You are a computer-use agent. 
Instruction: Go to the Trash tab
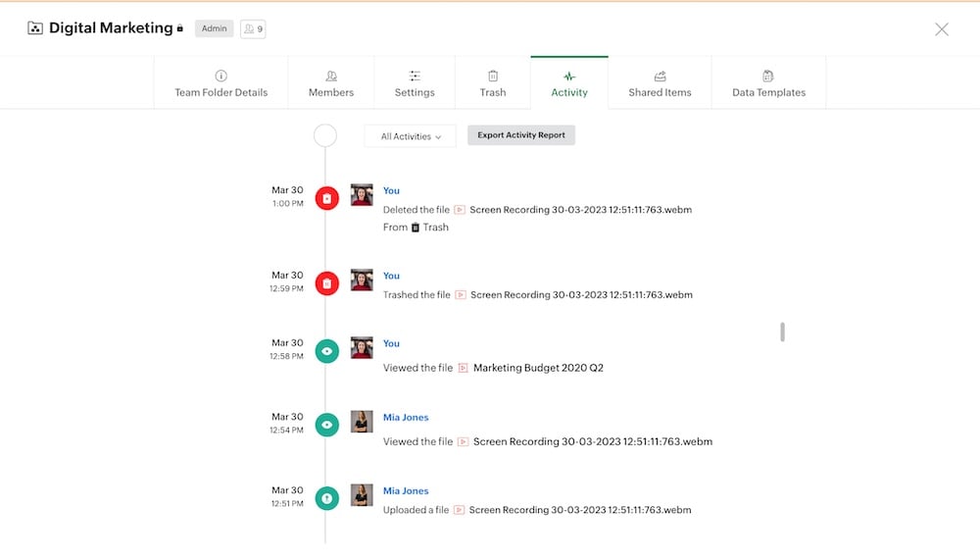(x=493, y=83)
